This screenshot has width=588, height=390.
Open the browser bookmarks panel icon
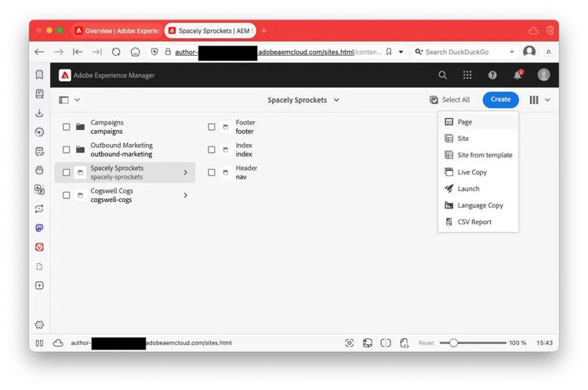click(39, 74)
